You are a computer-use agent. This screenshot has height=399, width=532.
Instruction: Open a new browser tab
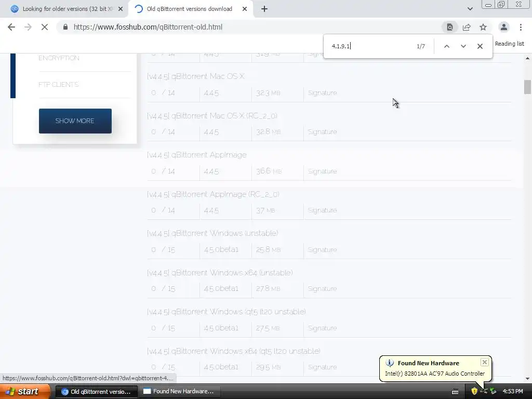[264, 9]
